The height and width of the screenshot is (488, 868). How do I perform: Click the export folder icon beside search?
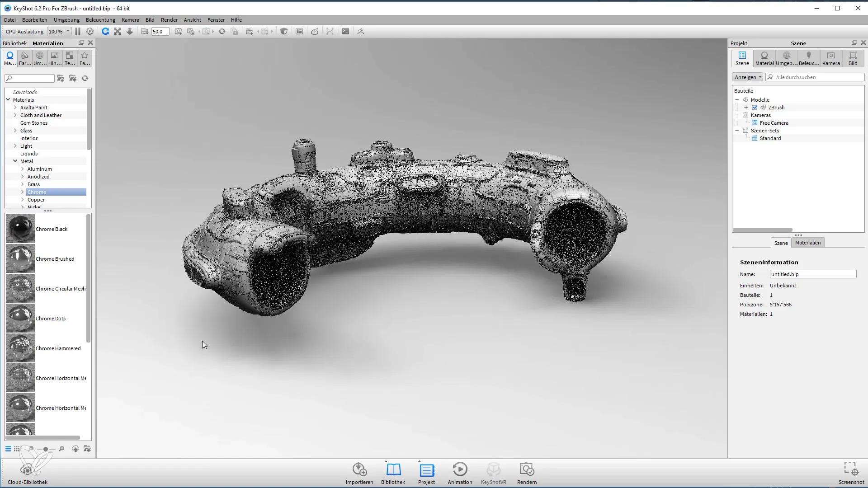[x=73, y=79]
